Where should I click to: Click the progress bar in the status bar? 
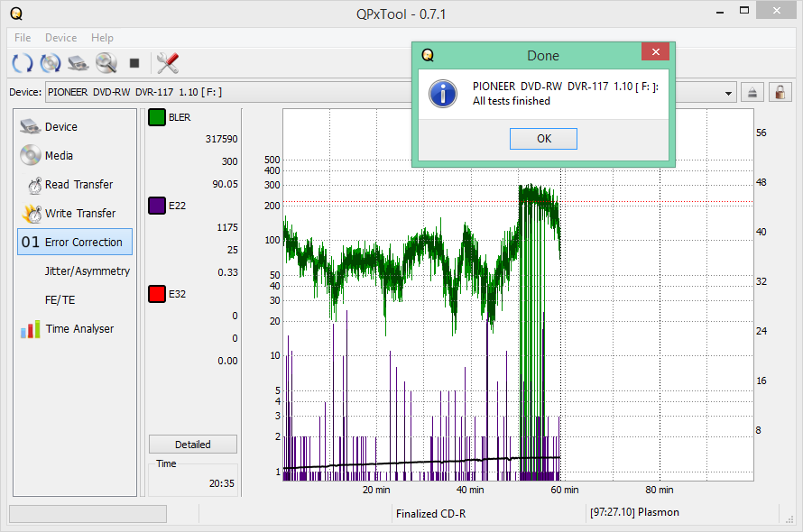(x=88, y=514)
